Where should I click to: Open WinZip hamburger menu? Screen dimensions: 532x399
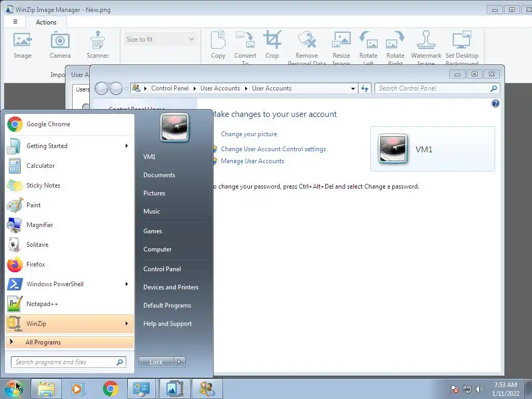(15, 22)
